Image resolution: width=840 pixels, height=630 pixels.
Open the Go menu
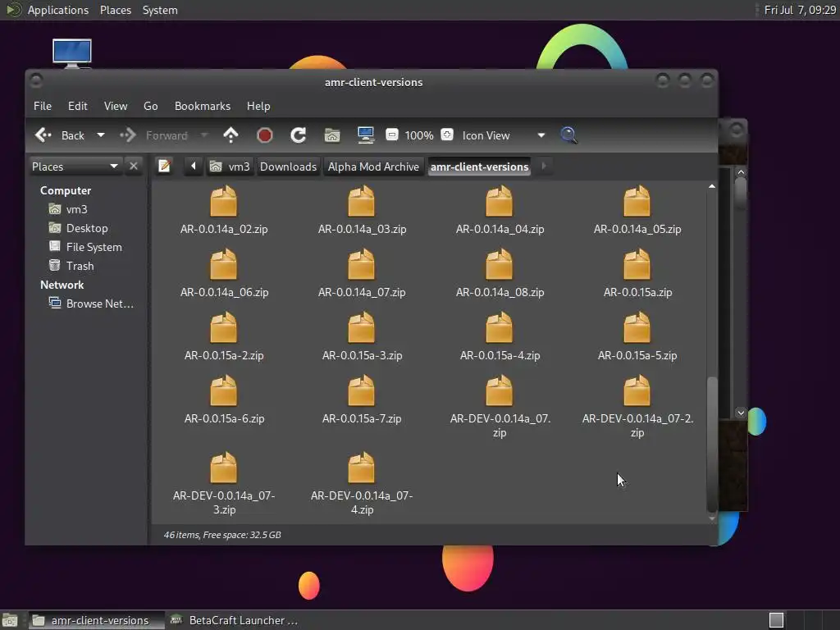click(151, 106)
